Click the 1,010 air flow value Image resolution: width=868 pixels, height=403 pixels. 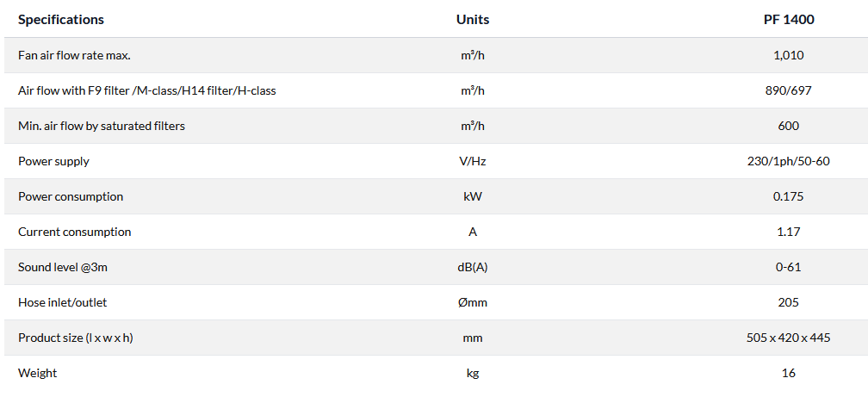(788, 55)
